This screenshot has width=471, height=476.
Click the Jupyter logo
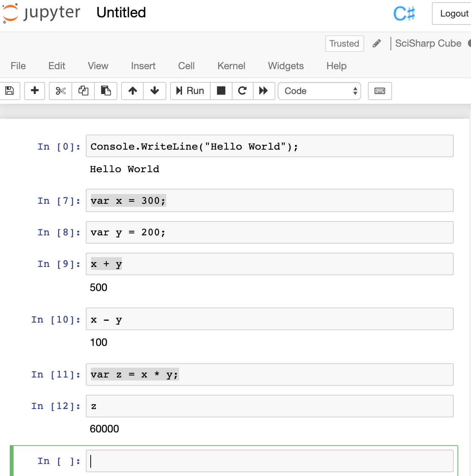(x=41, y=13)
